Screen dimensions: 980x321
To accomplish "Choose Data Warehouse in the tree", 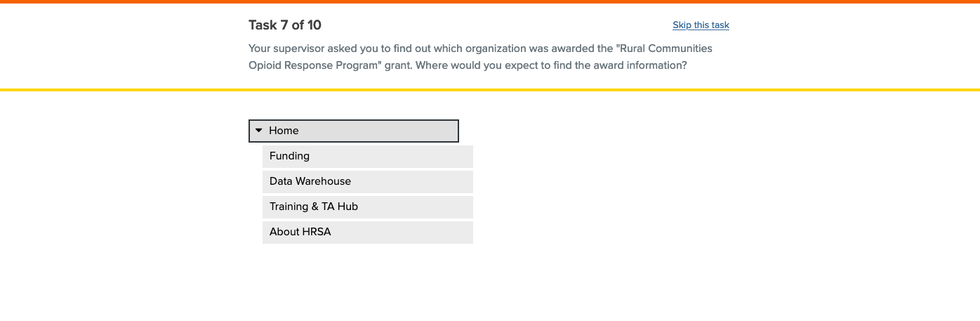I will [367, 181].
